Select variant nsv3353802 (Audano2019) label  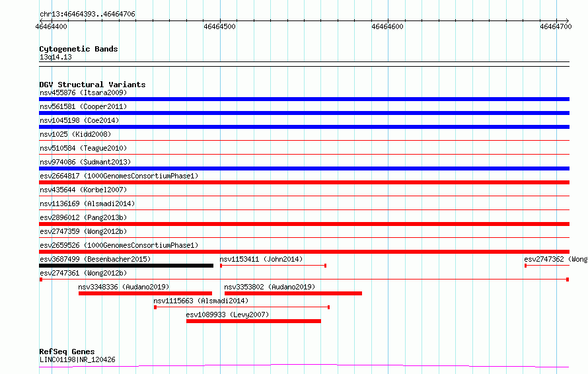pyautogui.click(x=270, y=287)
